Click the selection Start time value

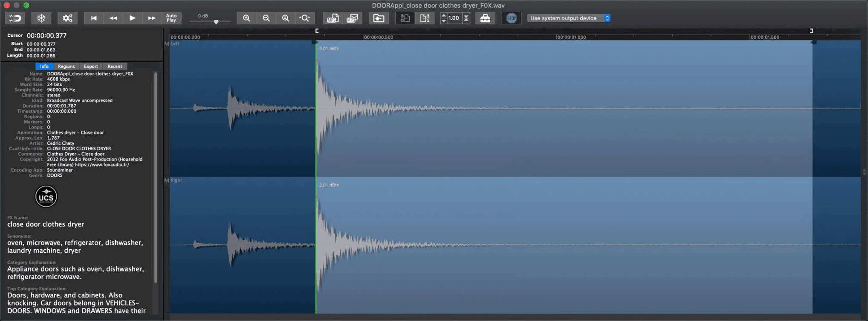(x=41, y=44)
